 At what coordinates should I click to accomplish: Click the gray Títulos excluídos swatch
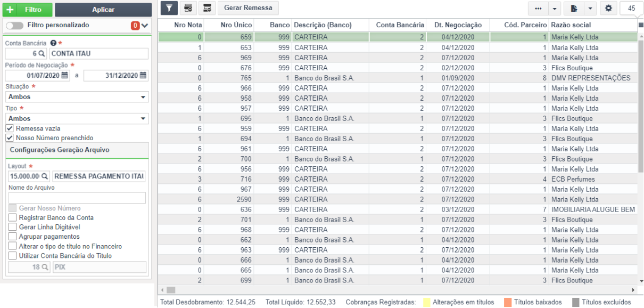click(576, 302)
